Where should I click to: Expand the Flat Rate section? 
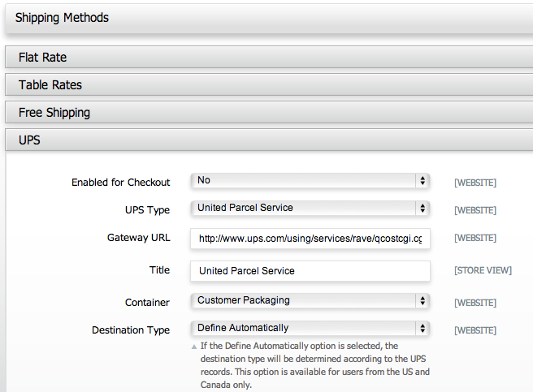coord(269,57)
